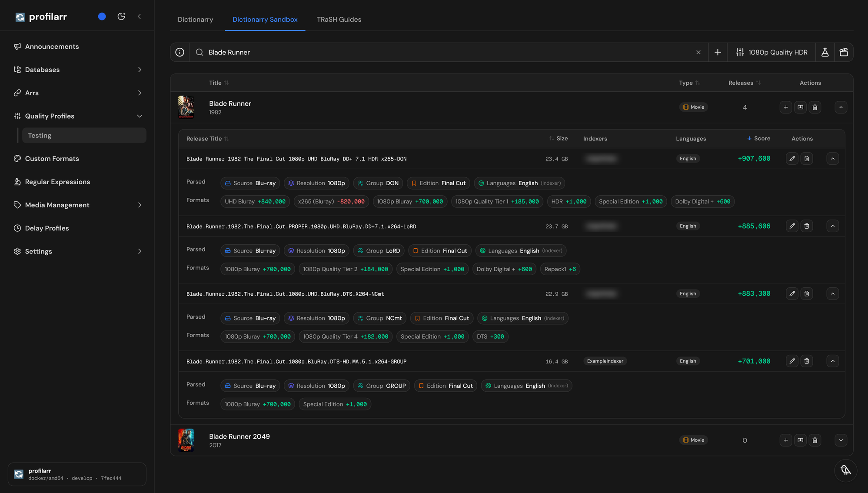Toggle dark mode moon icon
Viewport: 868px width, 493px height.
click(121, 17)
